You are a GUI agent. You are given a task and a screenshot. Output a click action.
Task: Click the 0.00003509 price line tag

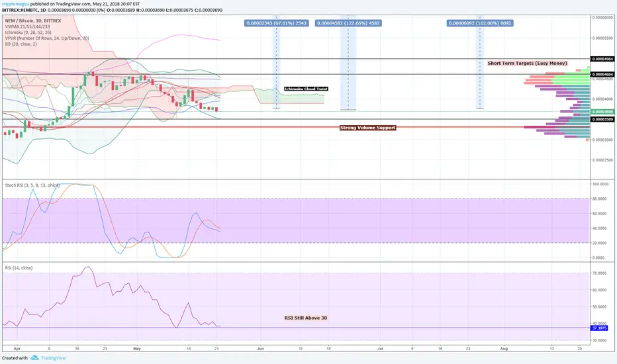pos(603,119)
